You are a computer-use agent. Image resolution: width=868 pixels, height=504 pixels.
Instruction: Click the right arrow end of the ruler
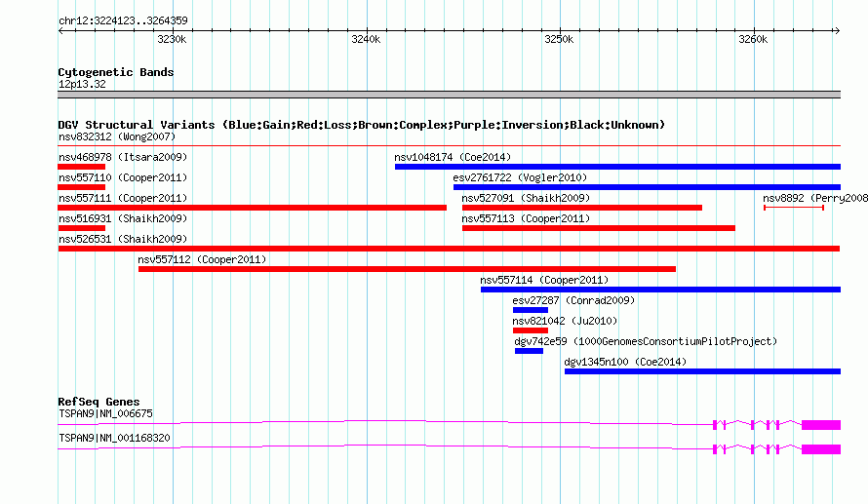[x=837, y=31]
